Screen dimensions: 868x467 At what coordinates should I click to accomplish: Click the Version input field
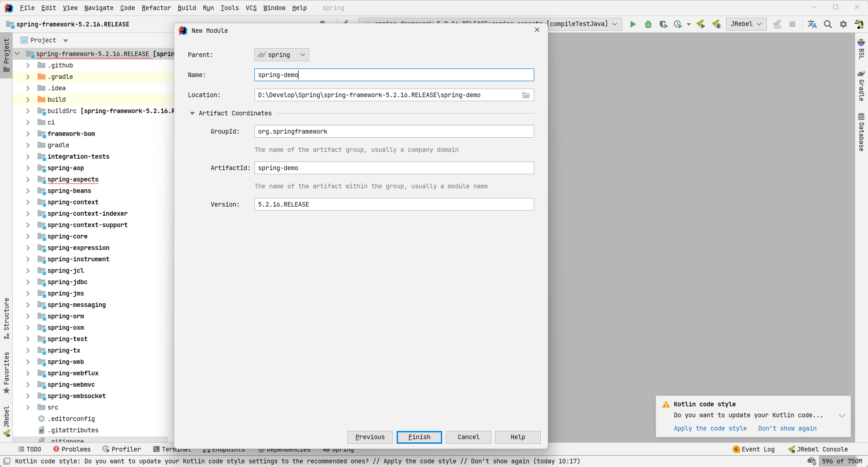[394, 204]
